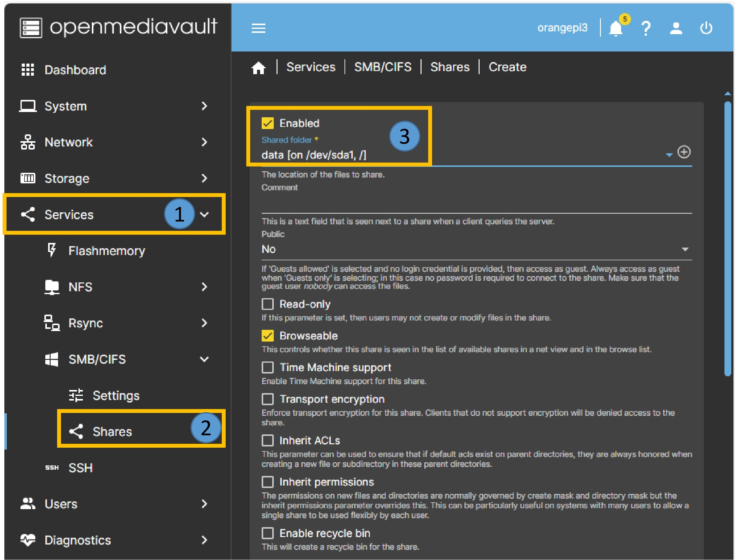
Task: Expand the System menu chevron
Action: 204,106
